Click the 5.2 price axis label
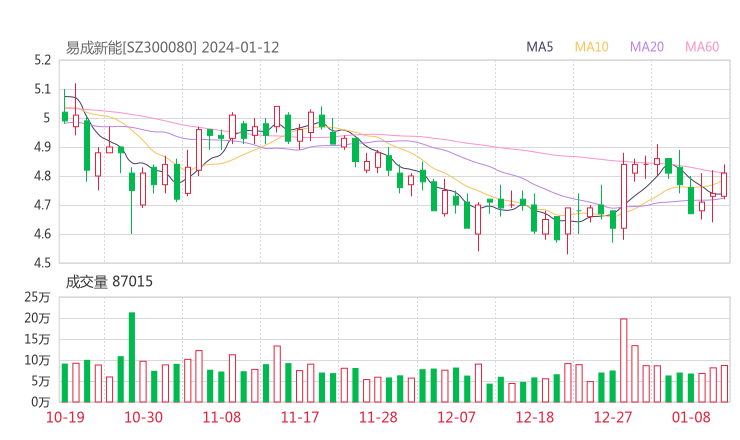 [x=42, y=60]
